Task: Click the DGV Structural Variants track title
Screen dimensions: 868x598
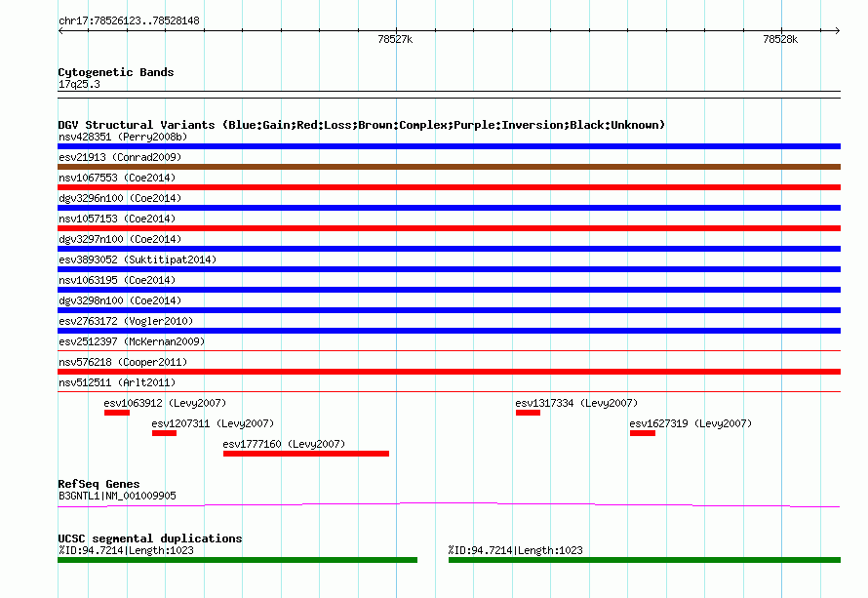Action: point(362,125)
